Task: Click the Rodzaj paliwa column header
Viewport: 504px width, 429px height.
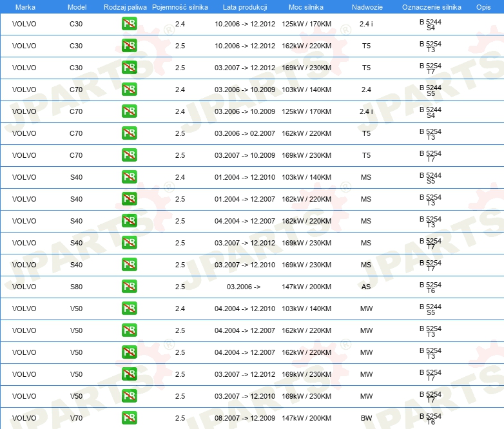Action: [125, 7]
